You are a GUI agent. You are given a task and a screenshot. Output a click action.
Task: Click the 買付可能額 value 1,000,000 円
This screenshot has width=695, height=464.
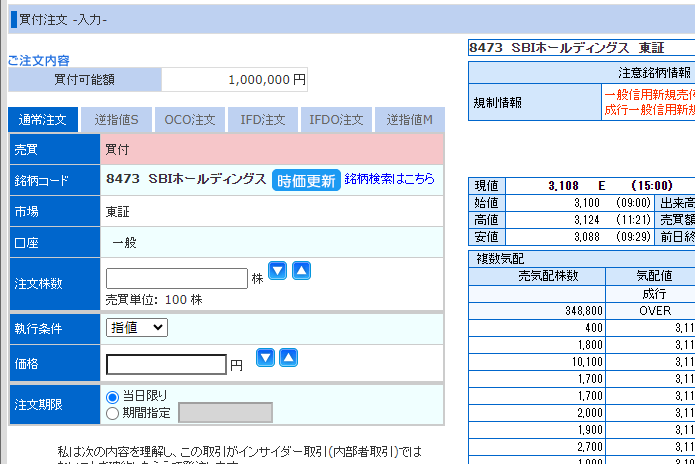(267, 80)
